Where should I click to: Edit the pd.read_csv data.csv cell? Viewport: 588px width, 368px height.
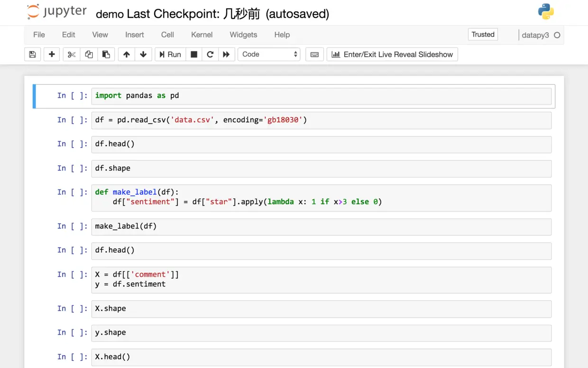pos(321,120)
